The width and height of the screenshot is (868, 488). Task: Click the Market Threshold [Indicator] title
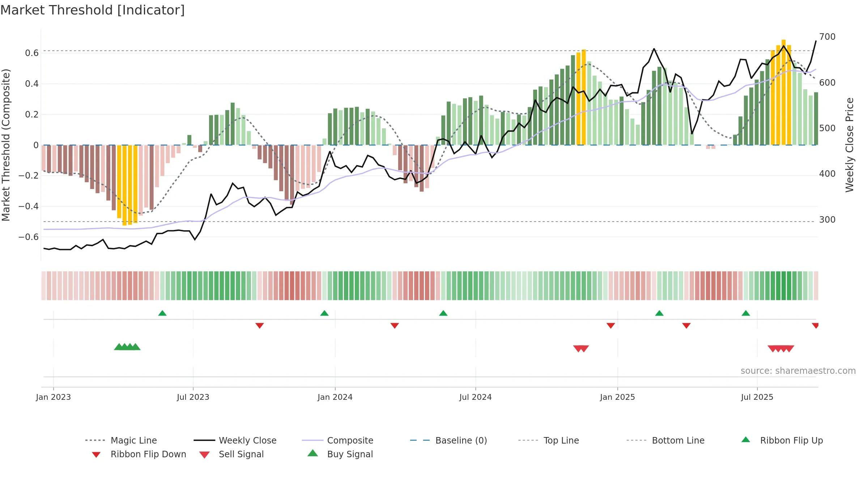(93, 10)
